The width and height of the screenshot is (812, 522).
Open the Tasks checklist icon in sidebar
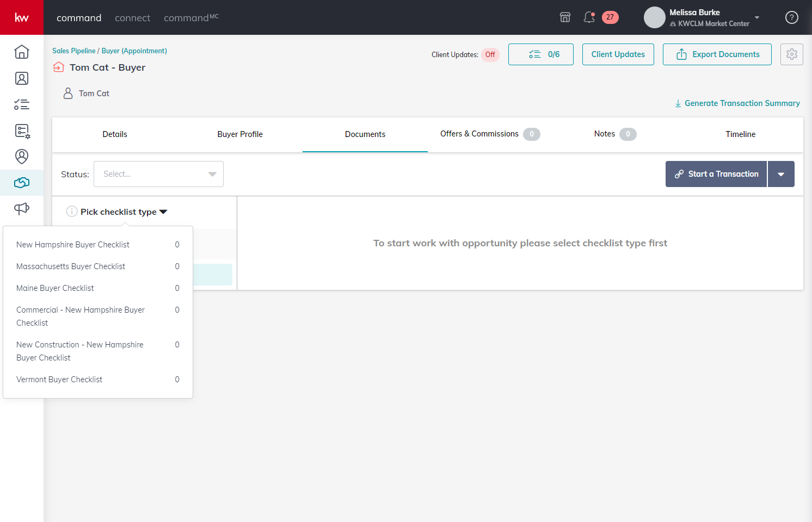(x=22, y=104)
